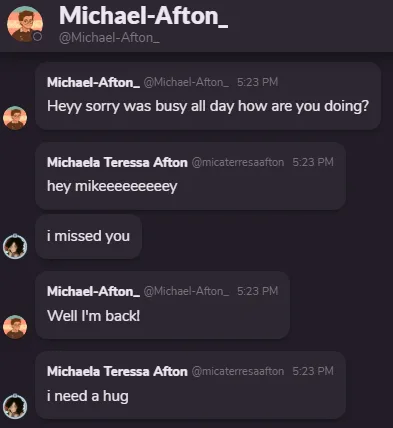Open the Michael-Afton_ header title
The width and height of the screenshot is (393, 428).
click(x=144, y=16)
